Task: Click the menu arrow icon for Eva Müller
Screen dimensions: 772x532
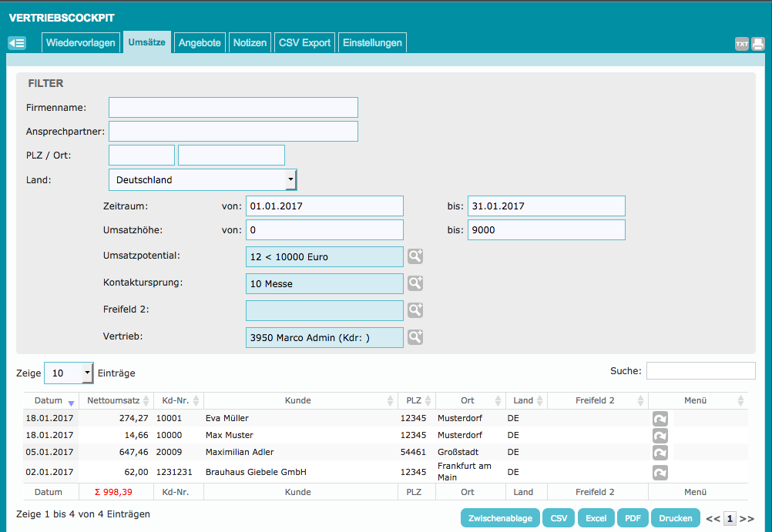Action: tap(660, 418)
